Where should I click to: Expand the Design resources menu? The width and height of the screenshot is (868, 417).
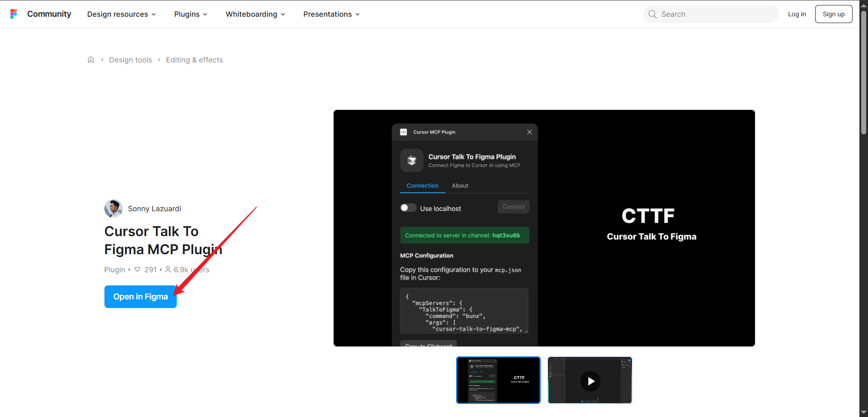pyautogui.click(x=122, y=14)
